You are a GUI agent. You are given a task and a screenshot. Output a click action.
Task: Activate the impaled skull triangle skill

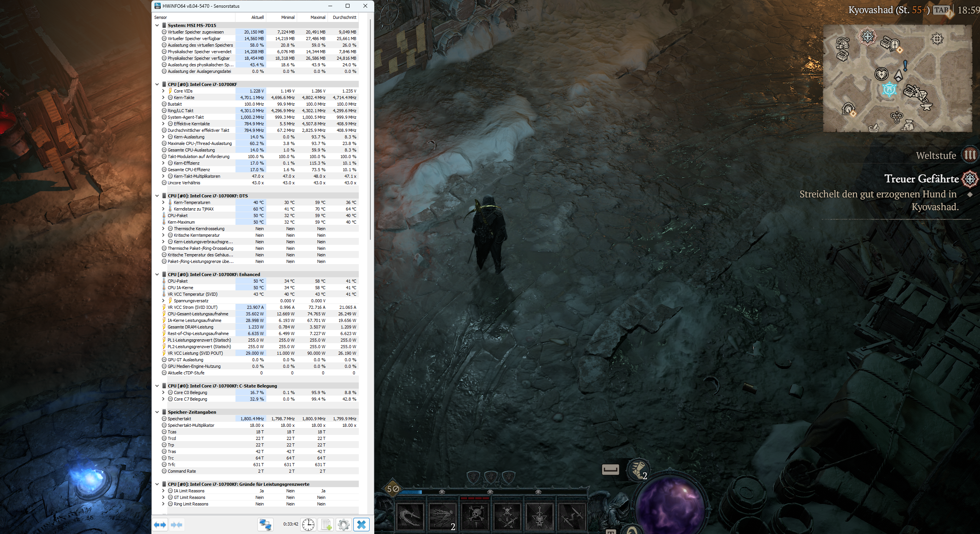point(540,517)
